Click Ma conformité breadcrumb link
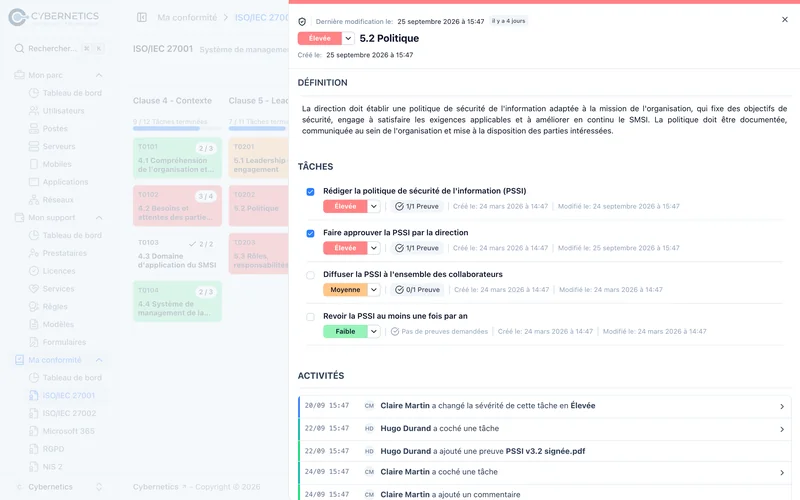The height and width of the screenshot is (500, 800). click(187, 17)
